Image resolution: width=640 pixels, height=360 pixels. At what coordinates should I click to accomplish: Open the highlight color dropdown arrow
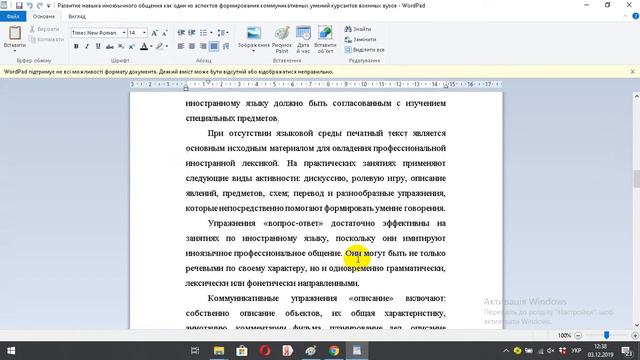click(167, 47)
